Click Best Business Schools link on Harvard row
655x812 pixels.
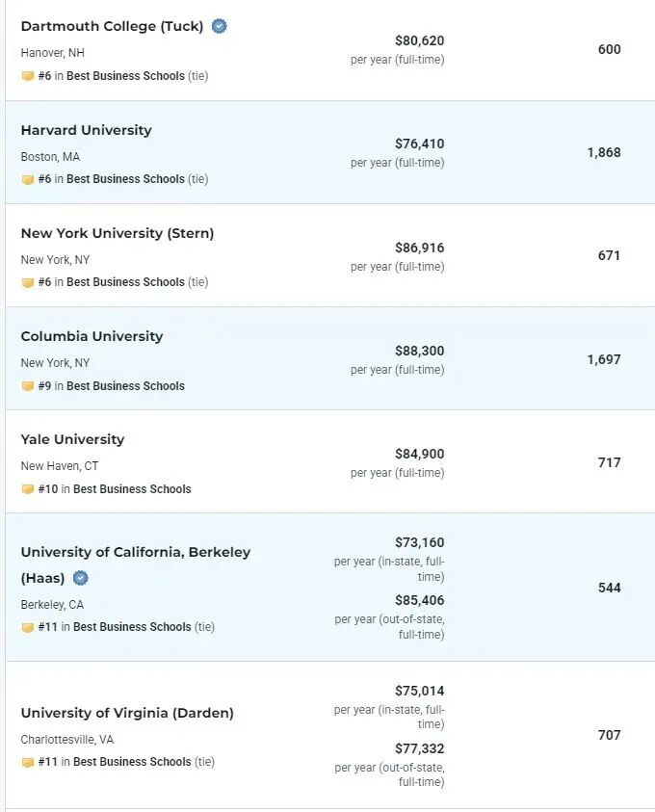[125, 179]
